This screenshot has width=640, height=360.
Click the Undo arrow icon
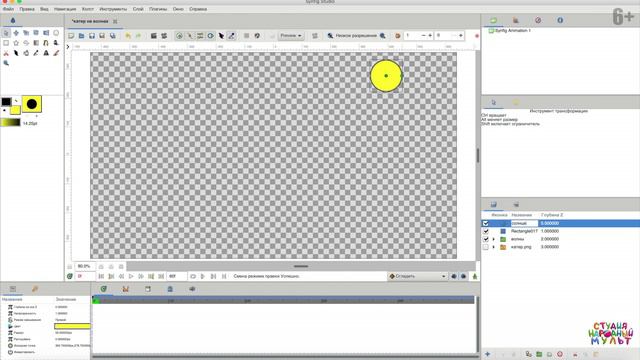[128, 36]
